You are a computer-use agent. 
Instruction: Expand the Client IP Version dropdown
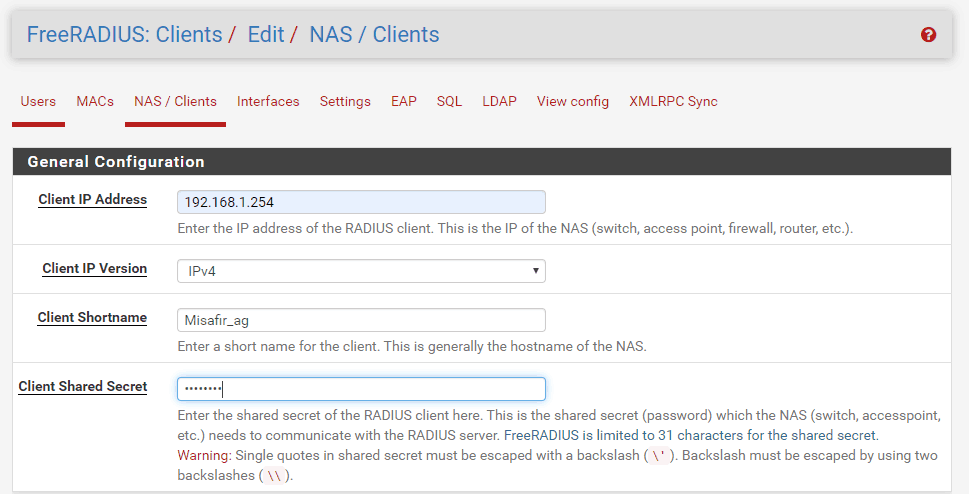coord(361,271)
